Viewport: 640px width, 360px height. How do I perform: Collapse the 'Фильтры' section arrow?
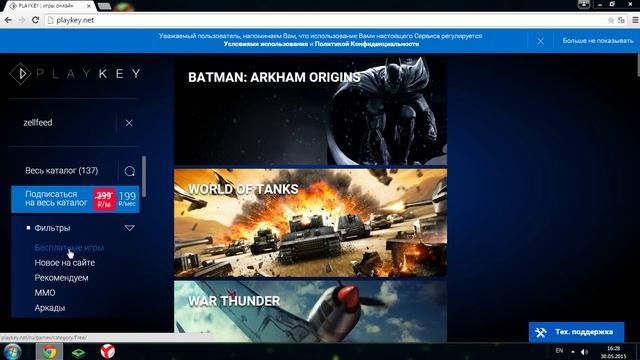pos(129,228)
